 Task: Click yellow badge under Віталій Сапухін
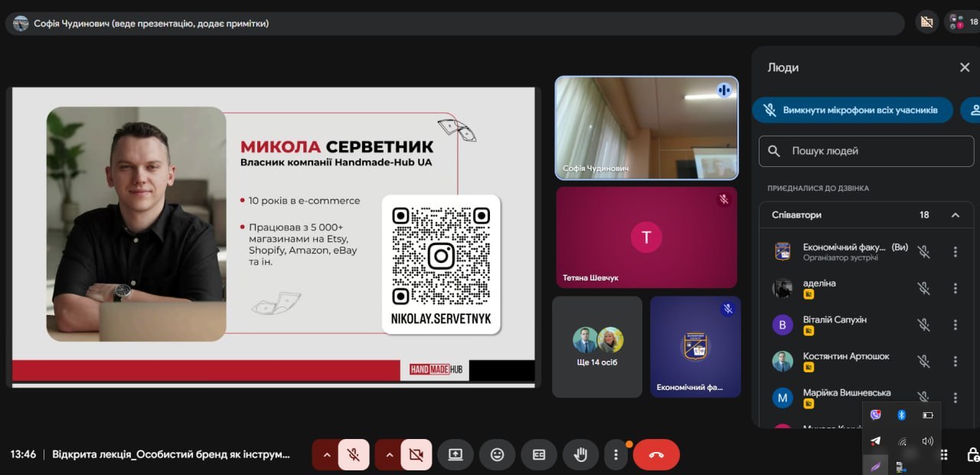tap(808, 331)
